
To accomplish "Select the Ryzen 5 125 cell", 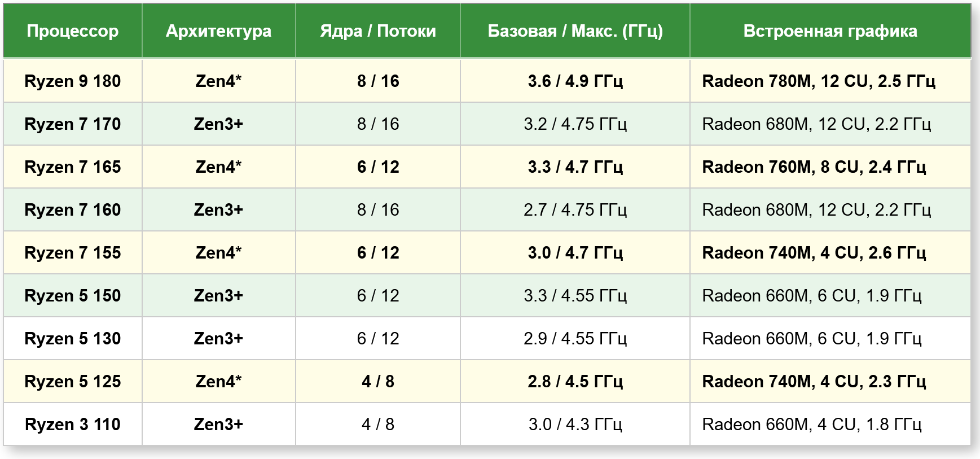I will 73,381.
